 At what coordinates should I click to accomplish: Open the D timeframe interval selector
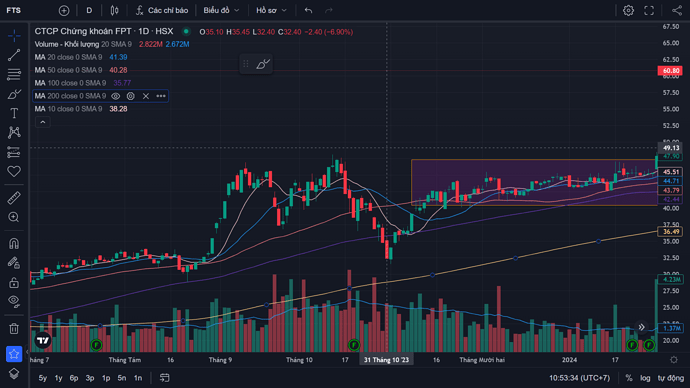pos(89,11)
